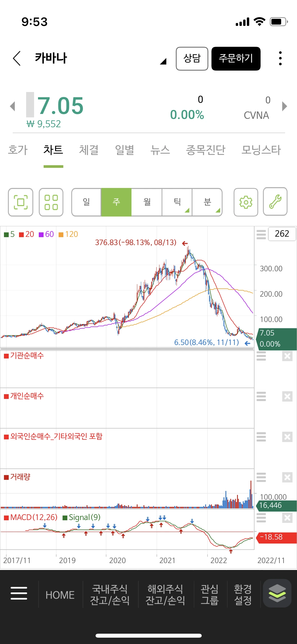Open stock selector triangle next to 카바나
Image resolution: width=297 pixels, height=644 pixels.
(x=163, y=61)
